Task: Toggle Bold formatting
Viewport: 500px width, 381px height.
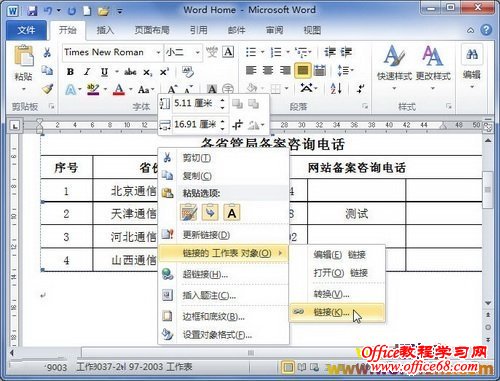Action: pyautogui.click(x=70, y=72)
